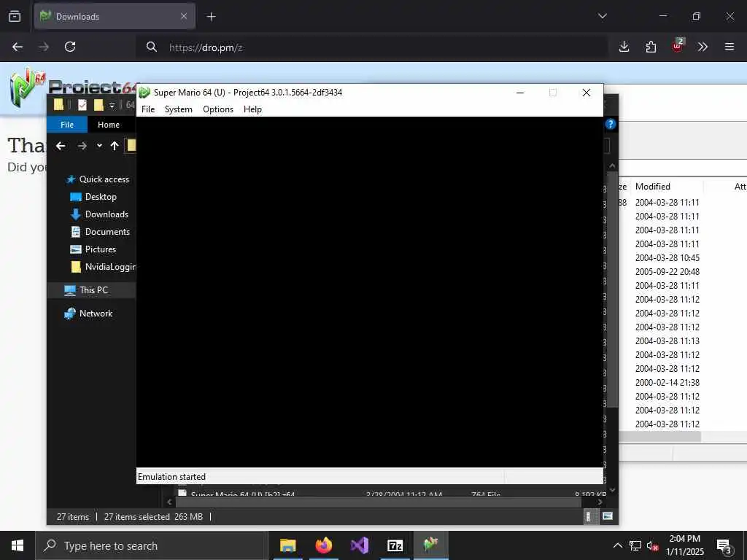Open the uBlock Origin extension icon
This screenshot has width=747, height=560.
[678, 46]
